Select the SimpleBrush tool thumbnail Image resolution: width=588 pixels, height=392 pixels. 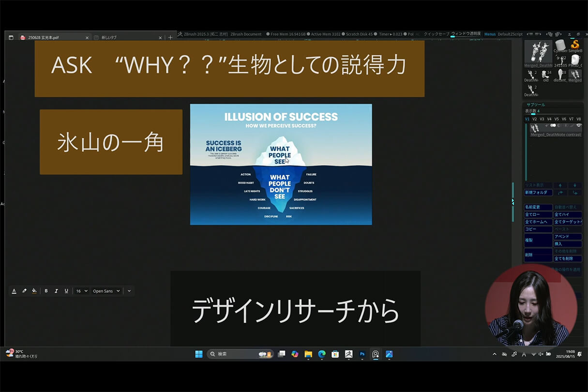(575, 45)
